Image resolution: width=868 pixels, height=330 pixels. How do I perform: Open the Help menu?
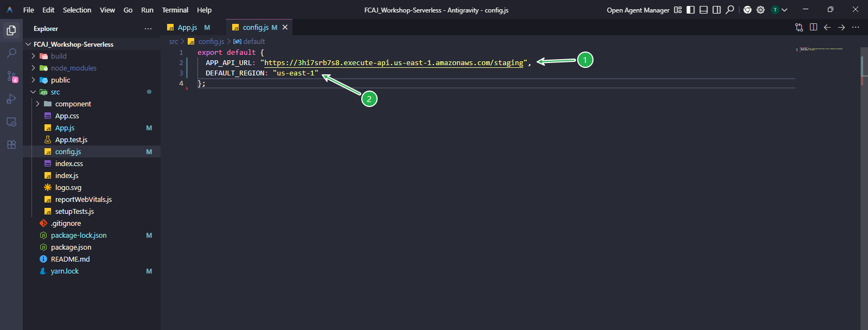click(x=204, y=10)
